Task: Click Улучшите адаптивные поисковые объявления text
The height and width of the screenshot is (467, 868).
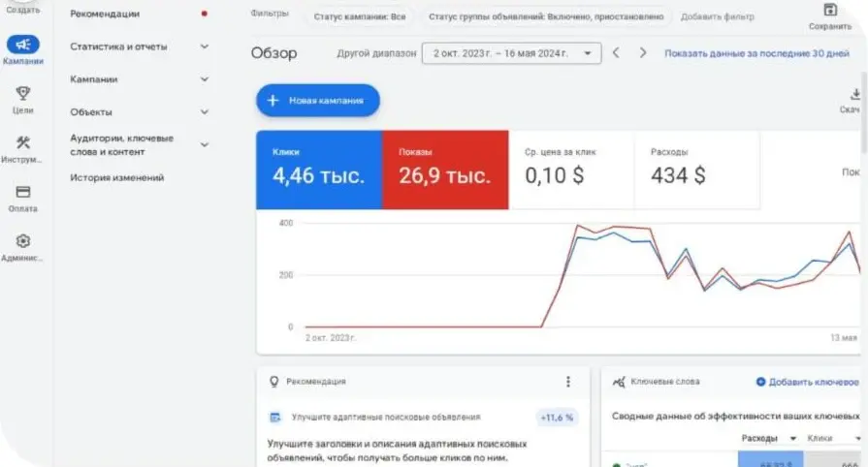Action: pyautogui.click(x=386, y=418)
